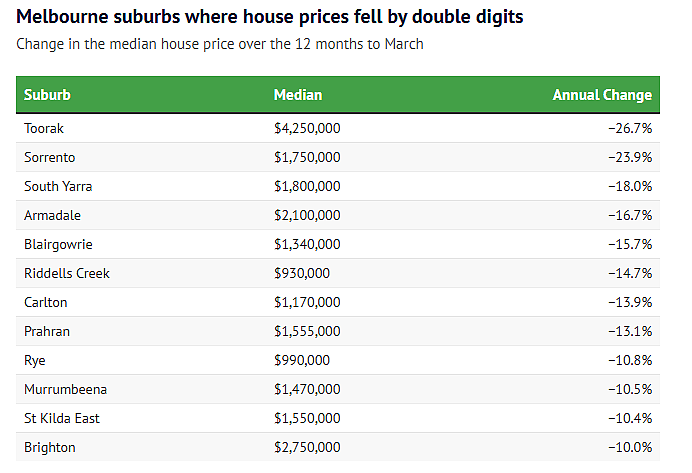Click the chart title about Melbourne suburbs
The width and height of the screenshot is (692, 473).
pyautogui.click(x=270, y=17)
